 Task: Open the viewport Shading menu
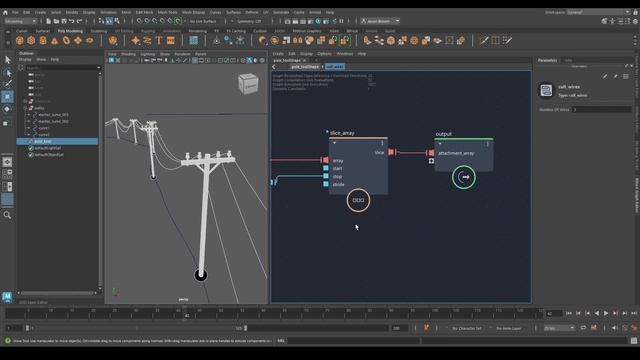pos(128,54)
